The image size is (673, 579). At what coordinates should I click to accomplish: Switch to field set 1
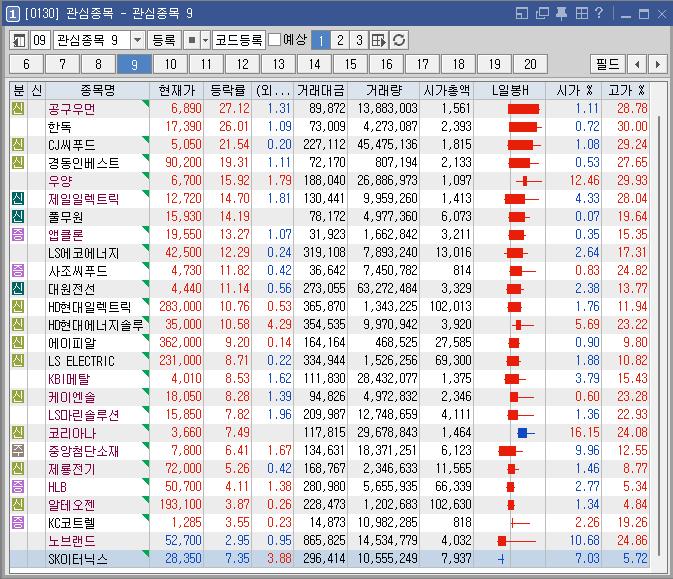click(321, 40)
